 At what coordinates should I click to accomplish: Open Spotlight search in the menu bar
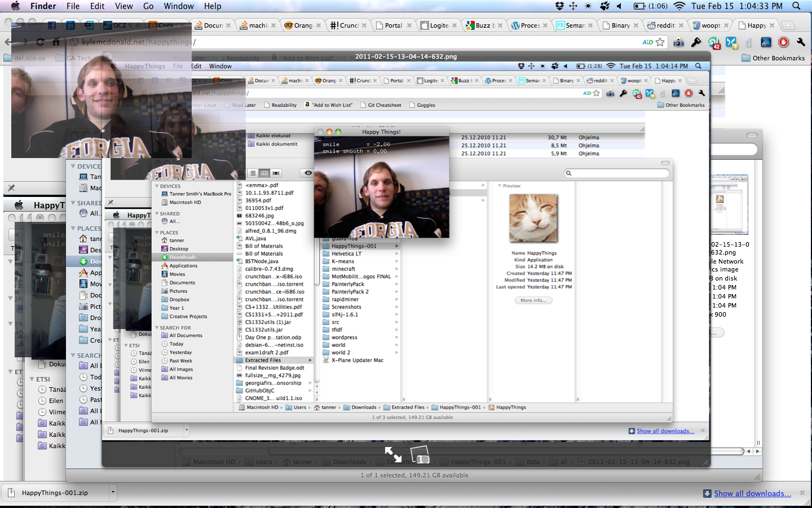pyautogui.click(x=796, y=6)
